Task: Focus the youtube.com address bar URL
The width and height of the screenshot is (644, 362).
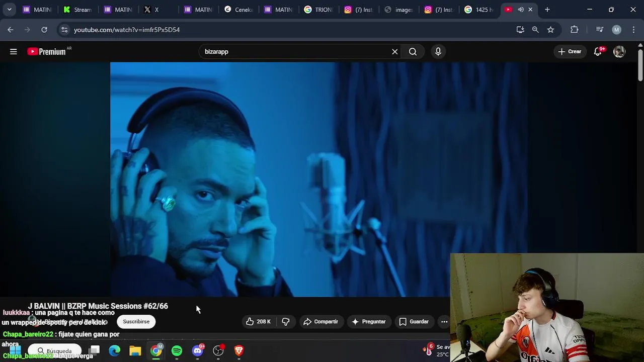Action: [127, 30]
